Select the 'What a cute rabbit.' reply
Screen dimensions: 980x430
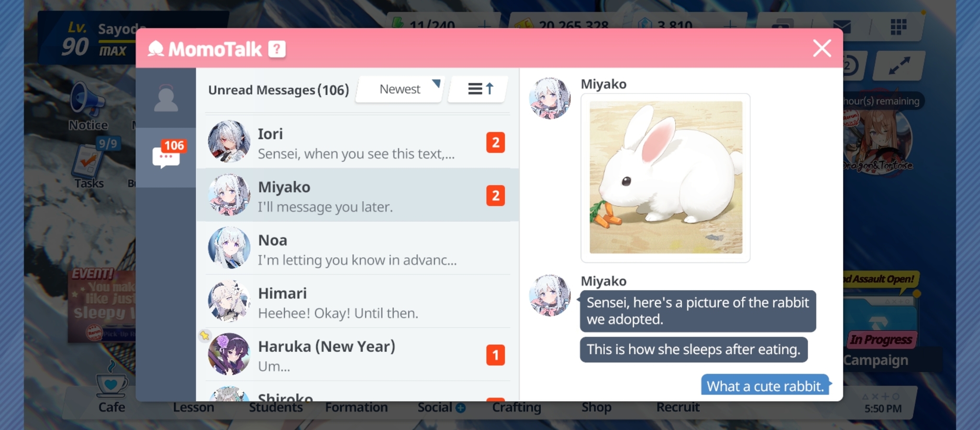coord(765,386)
